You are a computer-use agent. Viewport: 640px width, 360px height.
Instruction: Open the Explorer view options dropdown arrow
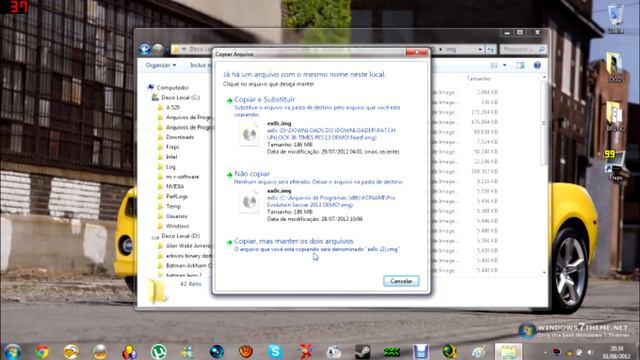pyautogui.click(x=505, y=65)
